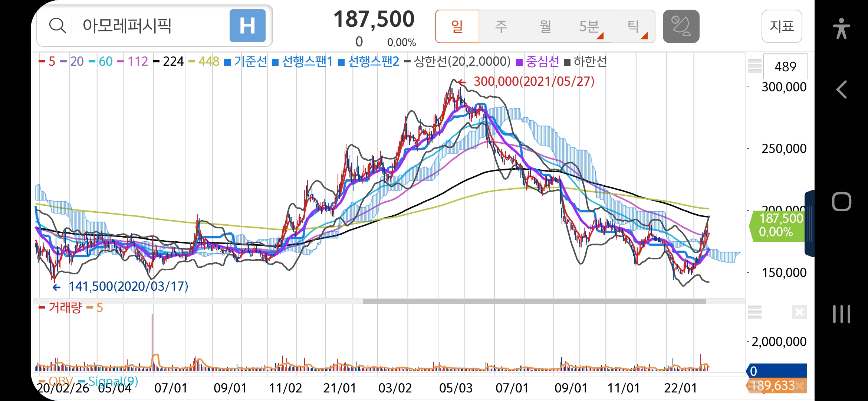This screenshot has width=868, height=401.
Task: Toggle the 60-day moving average legend
Action: pos(101,61)
